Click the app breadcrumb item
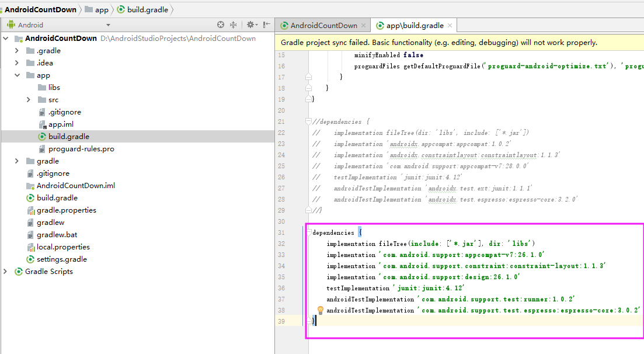 point(97,9)
